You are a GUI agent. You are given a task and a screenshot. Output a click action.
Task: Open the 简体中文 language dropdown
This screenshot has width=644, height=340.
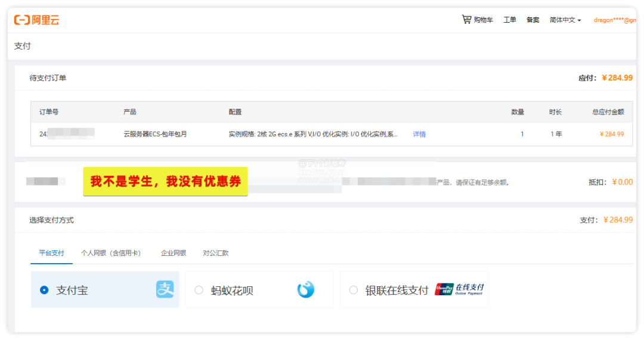click(x=565, y=20)
